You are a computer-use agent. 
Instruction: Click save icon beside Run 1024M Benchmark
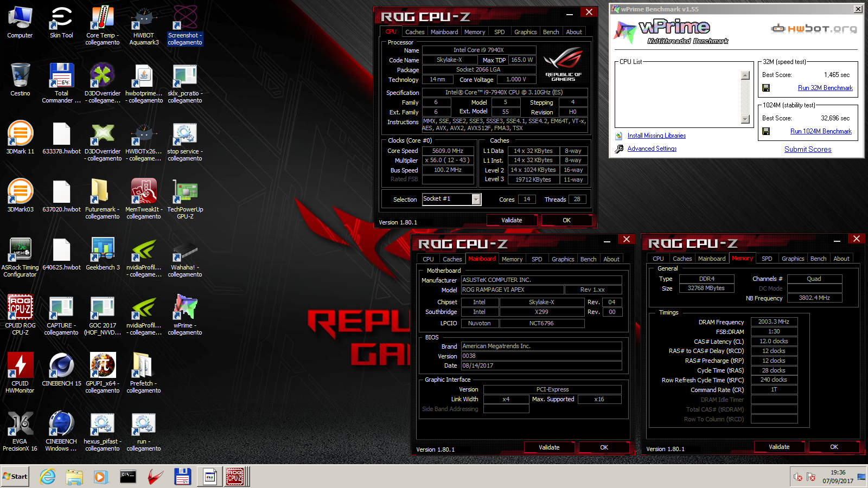tap(766, 131)
